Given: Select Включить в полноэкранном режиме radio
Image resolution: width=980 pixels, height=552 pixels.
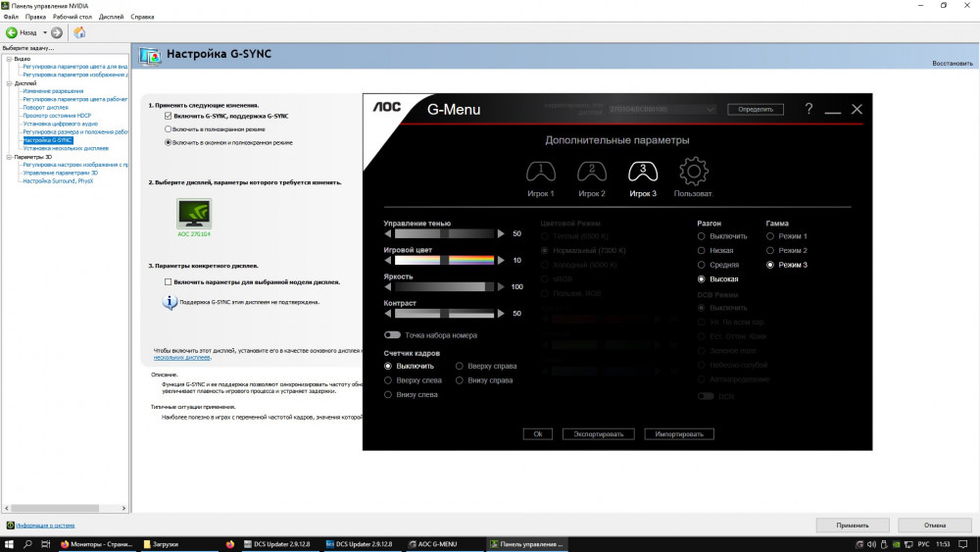Looking at the screenshot, I should tap(169, 129).
